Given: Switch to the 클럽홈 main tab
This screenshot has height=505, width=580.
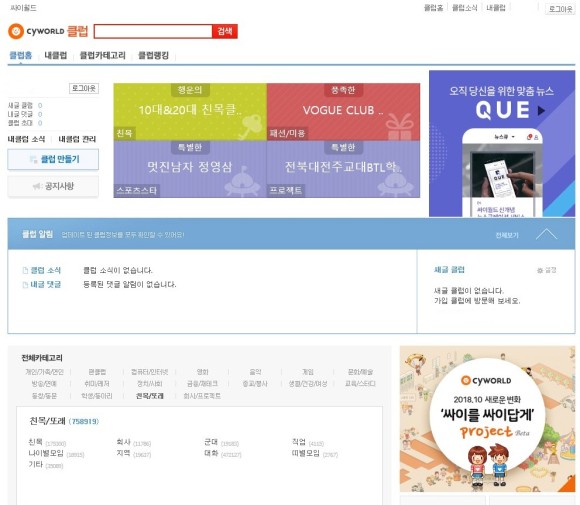Looking at the screenshot, I should 21,55.
